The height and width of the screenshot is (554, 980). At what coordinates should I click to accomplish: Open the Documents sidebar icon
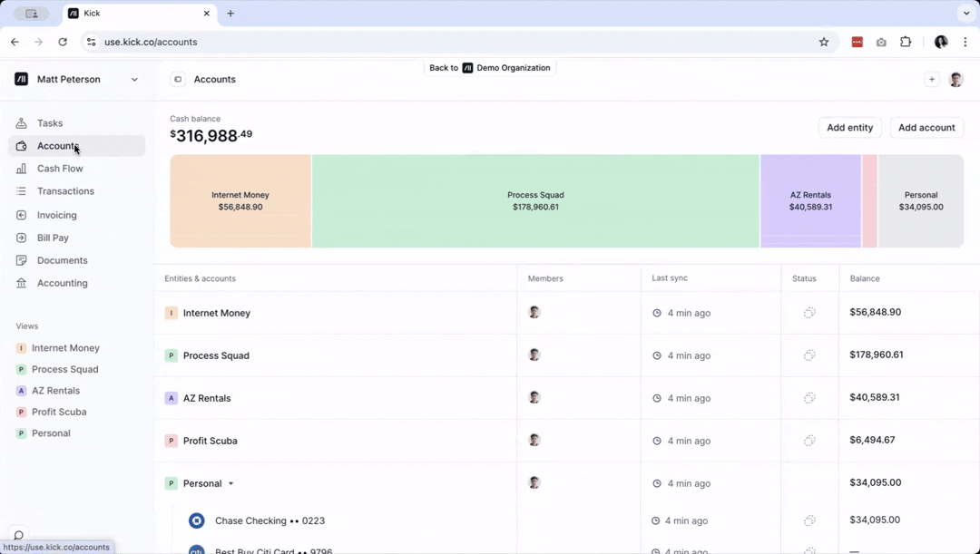22,261
